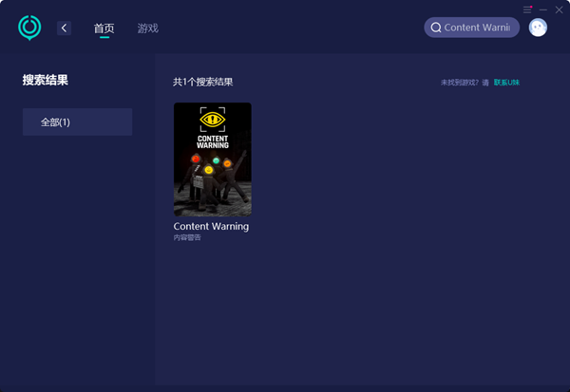The width and height of the screenshot is (570, 392).
Task: Click the 共1个搜索结果 result count label
Action: click(202, 83)
